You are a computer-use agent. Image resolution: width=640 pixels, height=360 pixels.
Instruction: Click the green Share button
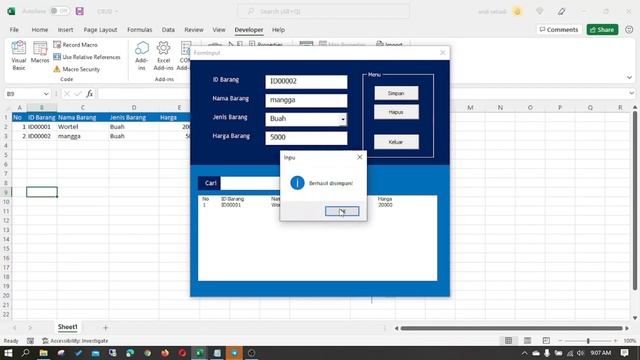[x=602, y=30]
